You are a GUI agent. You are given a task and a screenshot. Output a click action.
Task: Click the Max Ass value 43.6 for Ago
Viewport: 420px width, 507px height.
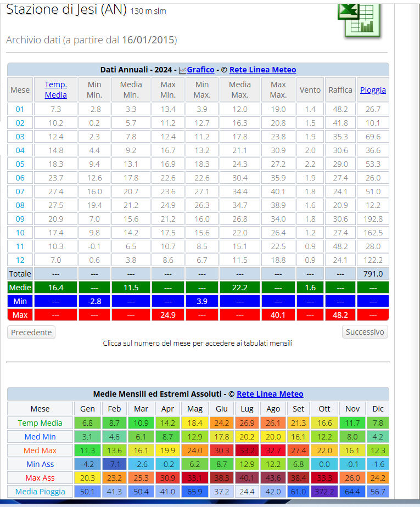pos(273,478)
